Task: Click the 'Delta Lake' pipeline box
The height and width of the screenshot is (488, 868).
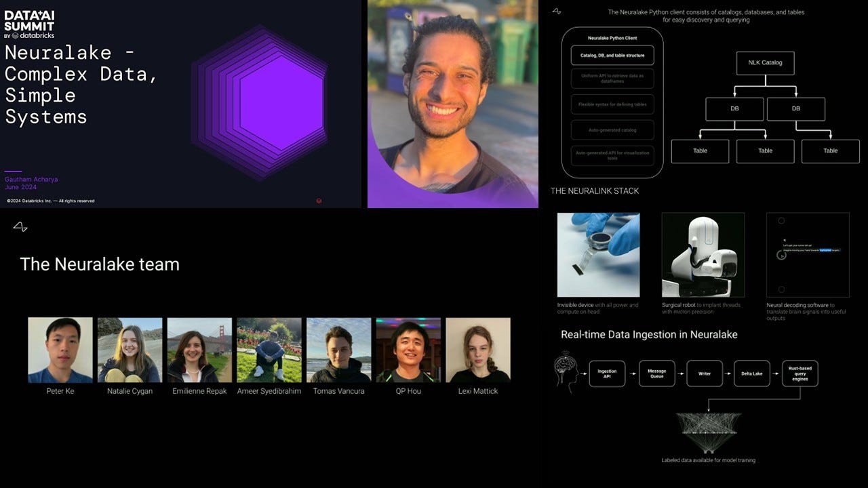Action: [752, 373]
